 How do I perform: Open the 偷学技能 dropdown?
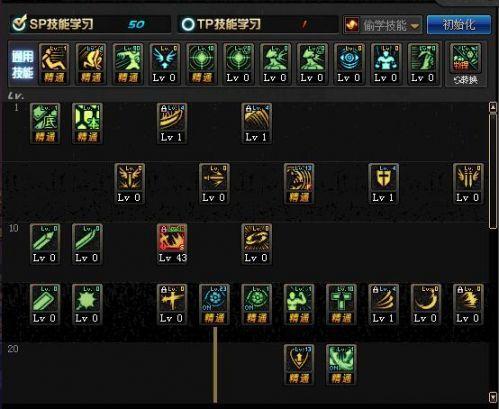[382, 24]
